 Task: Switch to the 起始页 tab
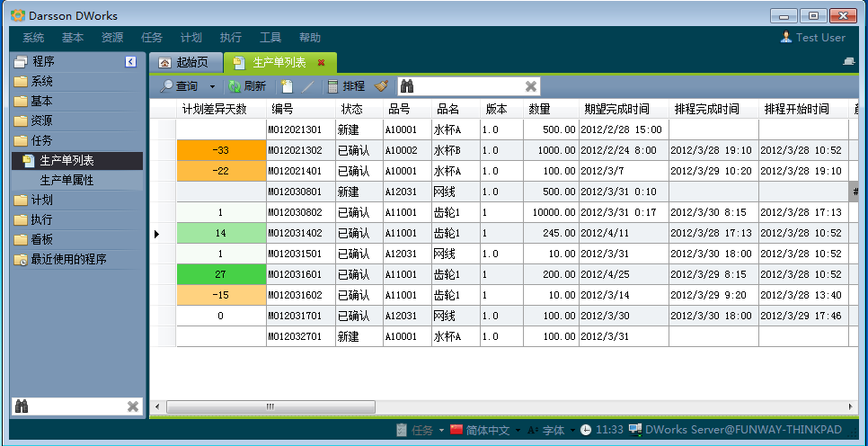(x=184, y=63)
